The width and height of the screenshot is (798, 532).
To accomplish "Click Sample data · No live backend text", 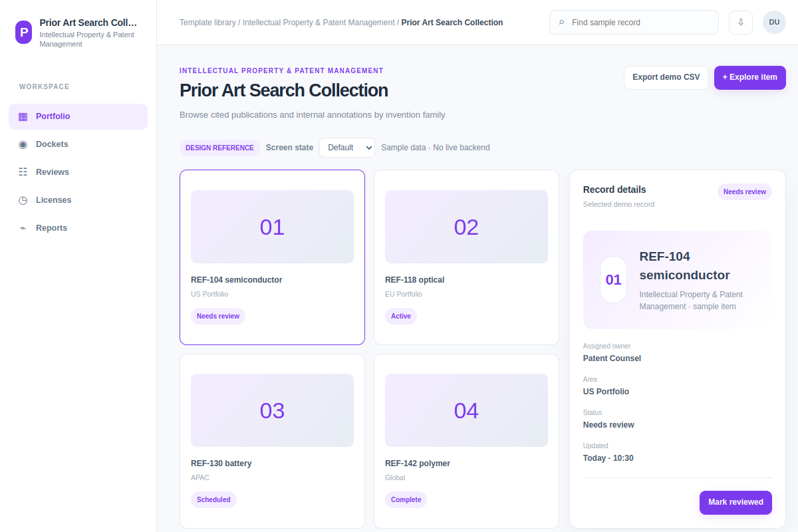I will pyautogui.click(x=436, y=148).
